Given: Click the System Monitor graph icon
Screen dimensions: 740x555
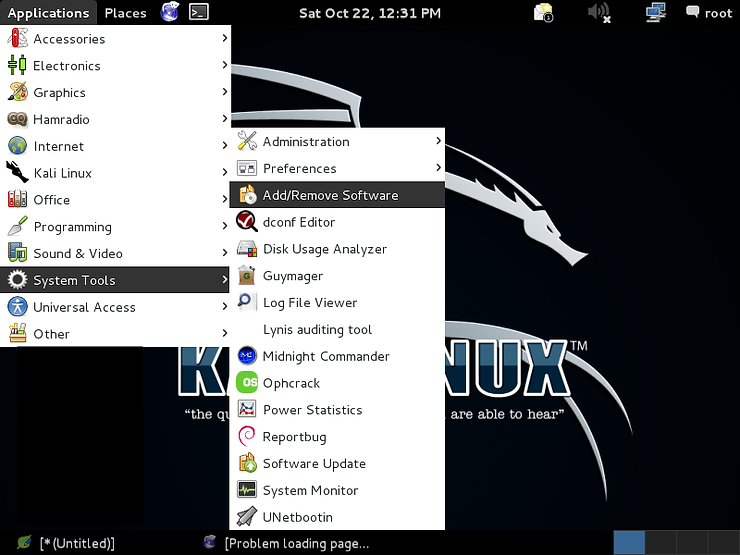Looking at the screenshot, I should point(247,490).
